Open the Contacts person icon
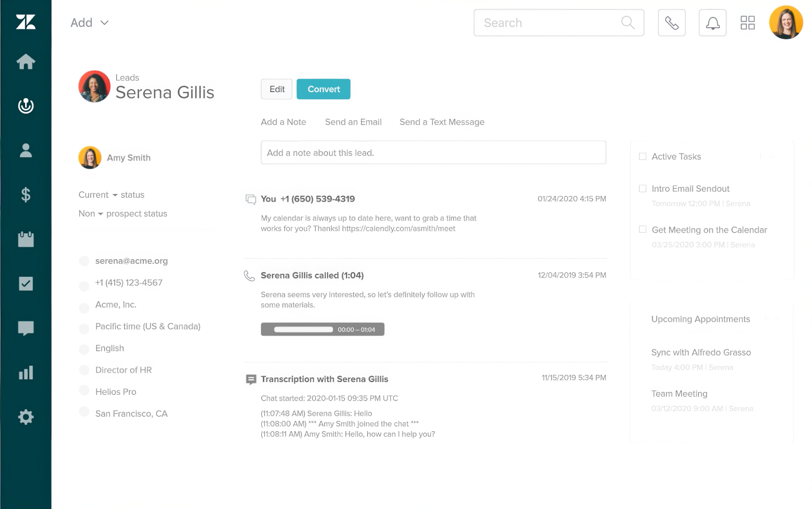Screen dimensions: 812x509 (25, 150)
